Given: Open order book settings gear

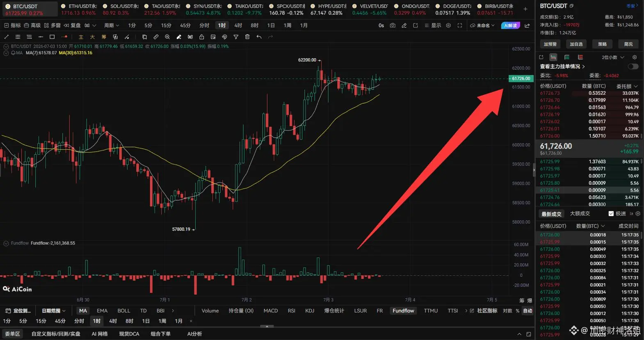Looking at the screenshot, I should (x=635, y=57).
